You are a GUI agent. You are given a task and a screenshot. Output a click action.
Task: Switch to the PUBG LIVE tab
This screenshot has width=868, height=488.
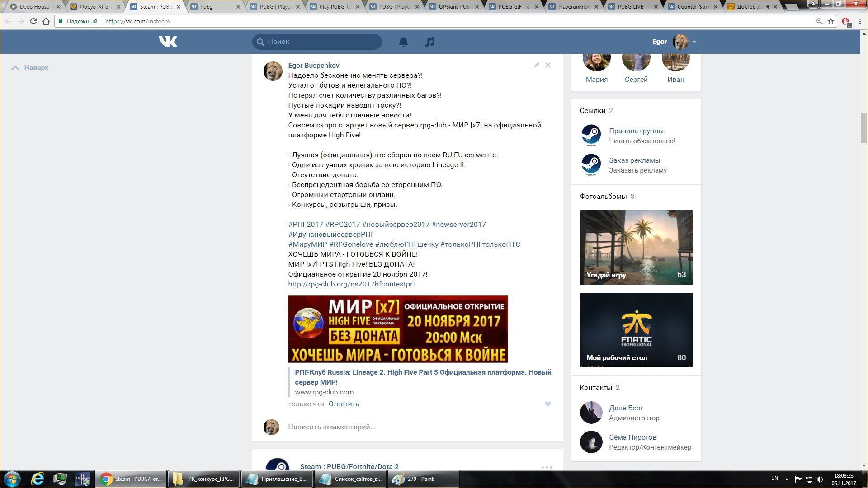pos(630,7)
